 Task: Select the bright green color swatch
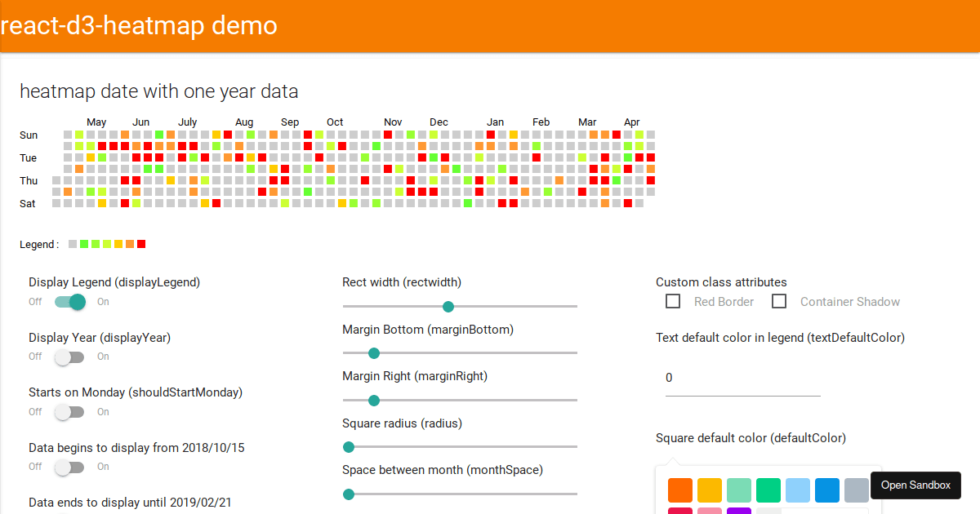click(768, 490)
